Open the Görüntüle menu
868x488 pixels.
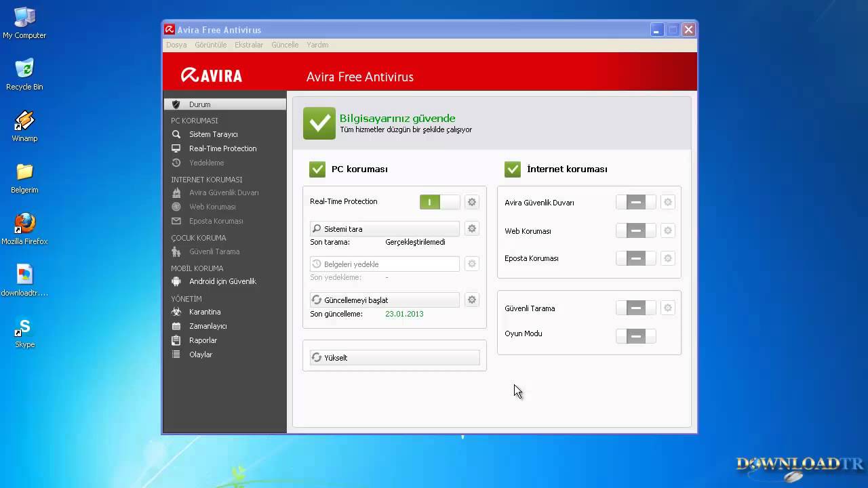point(211,45)
